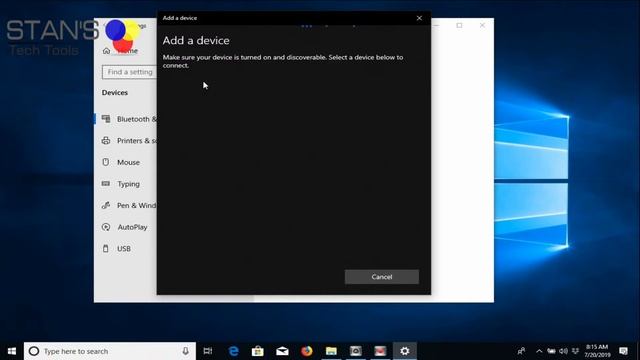Viewport: 640px width, 360px height.
Task: Open Mail app from taskbar
Action: point(282,351)
